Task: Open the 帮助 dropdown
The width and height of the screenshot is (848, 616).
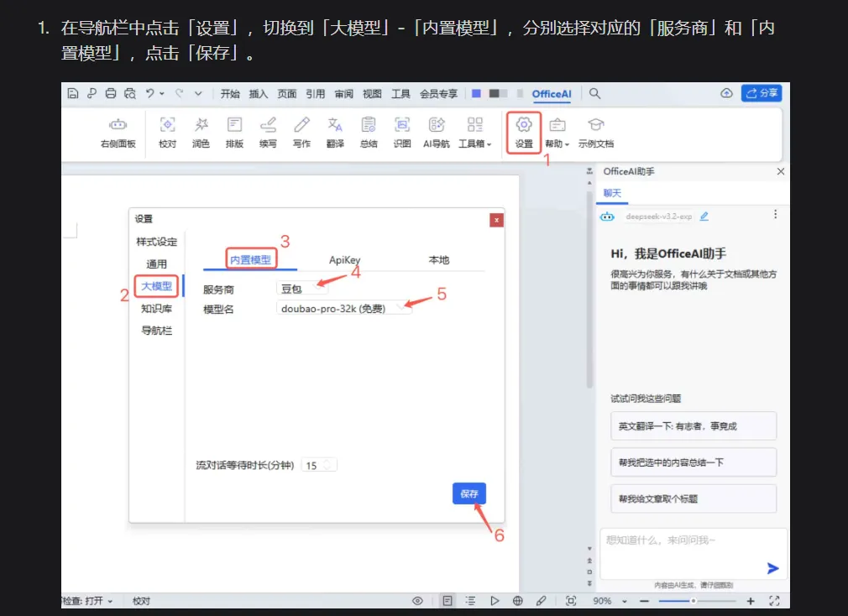Action: 557,133
